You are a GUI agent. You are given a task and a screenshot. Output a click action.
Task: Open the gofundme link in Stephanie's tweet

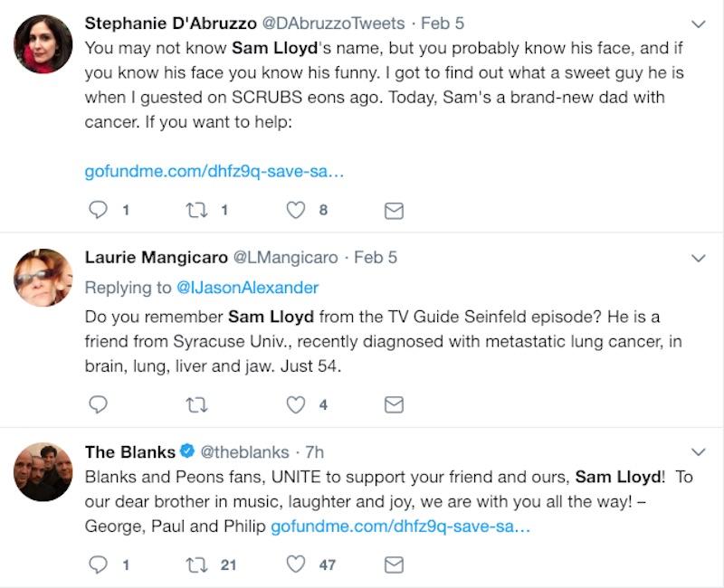coord(214,171)
